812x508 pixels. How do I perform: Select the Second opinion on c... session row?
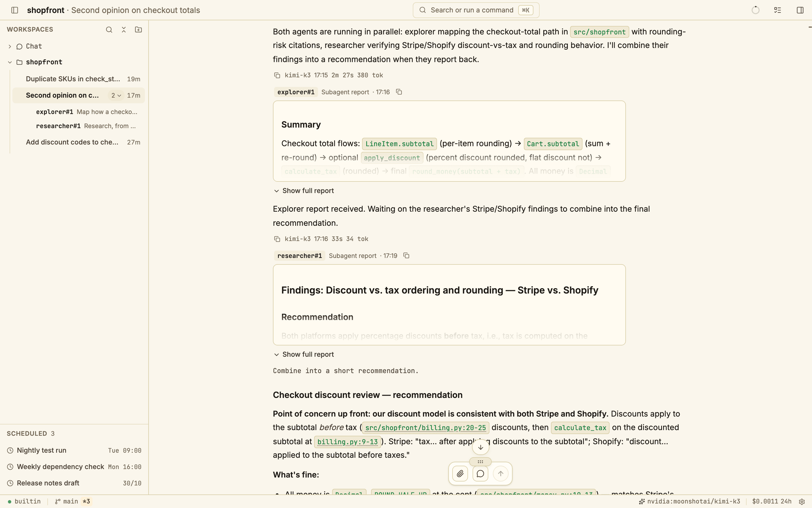coord(78,95)
